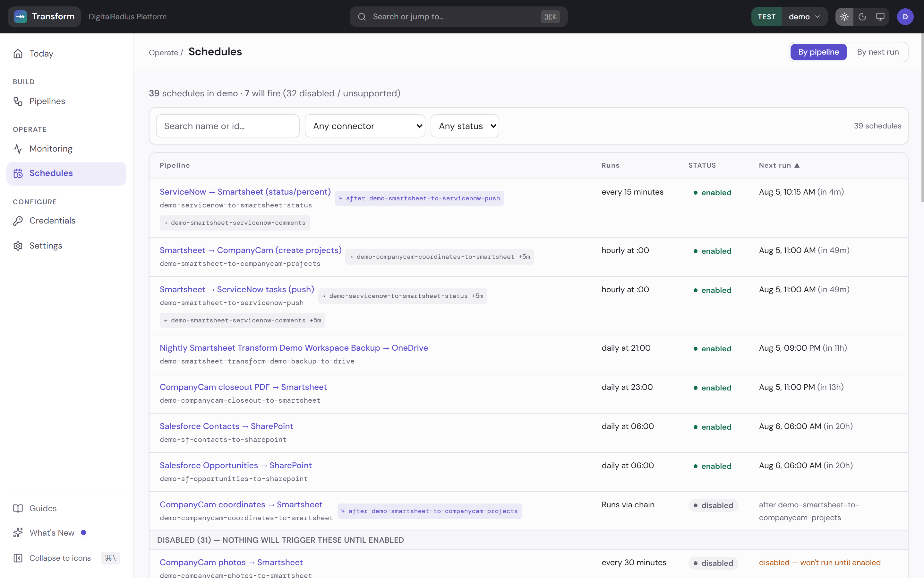Open the D user avatar

(x=905, y=17)
